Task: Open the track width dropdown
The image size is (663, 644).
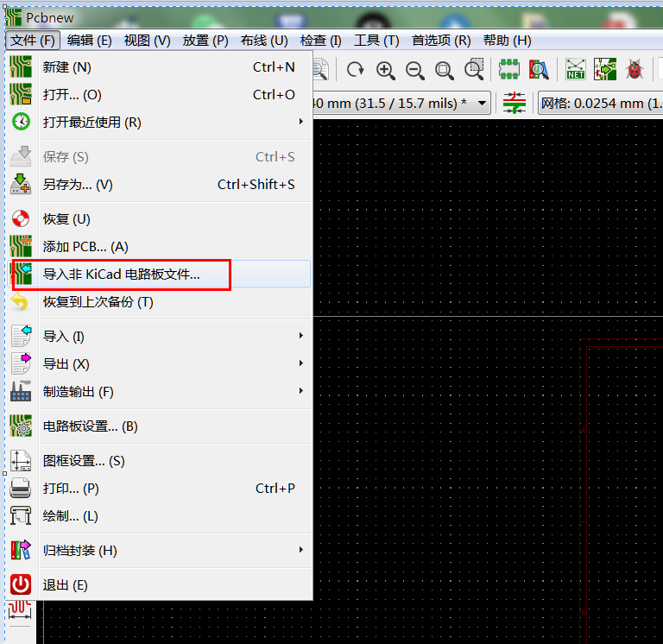Action: [482, 104]
